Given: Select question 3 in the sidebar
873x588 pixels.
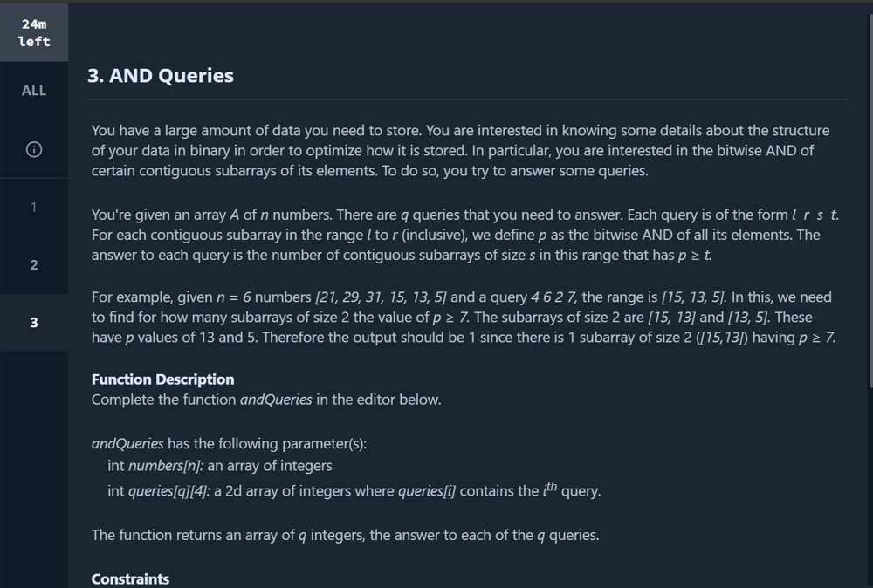Looking at the screenshot, I should pyautogui.click(x=34, y=323).
